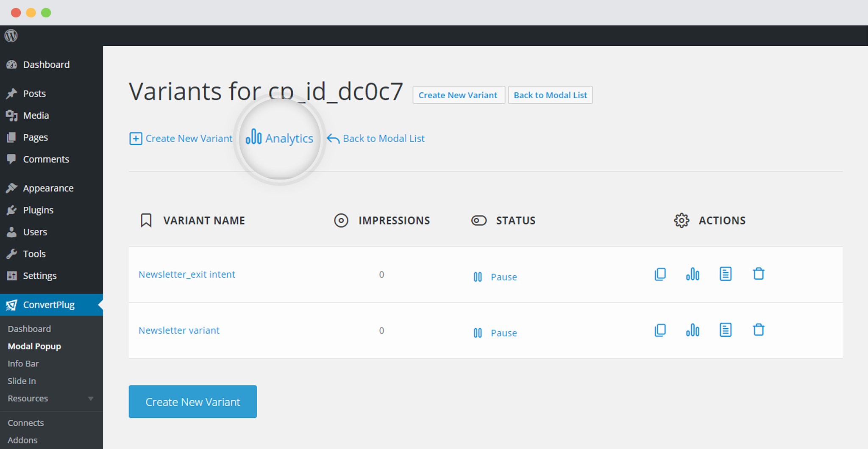Open the Info Bar submenu item
This screenshot has height=449, width=868.
(23, 363)
